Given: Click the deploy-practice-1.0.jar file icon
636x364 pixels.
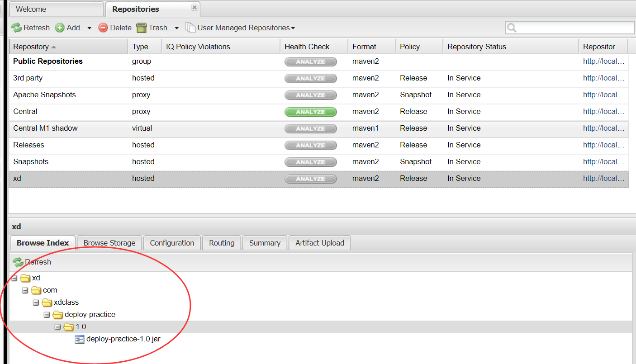Looking at the screenshot, I should click(80, 339).
